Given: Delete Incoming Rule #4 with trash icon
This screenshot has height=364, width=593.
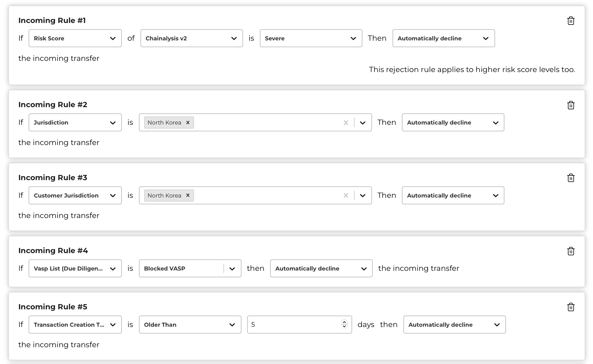Looking at the screenshot, I should click(571, 251).
